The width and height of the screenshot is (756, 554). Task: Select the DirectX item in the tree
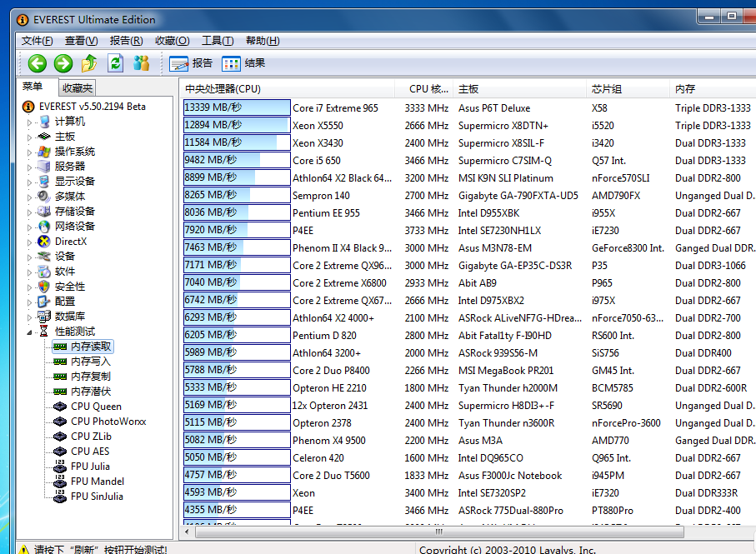[70, 242]
